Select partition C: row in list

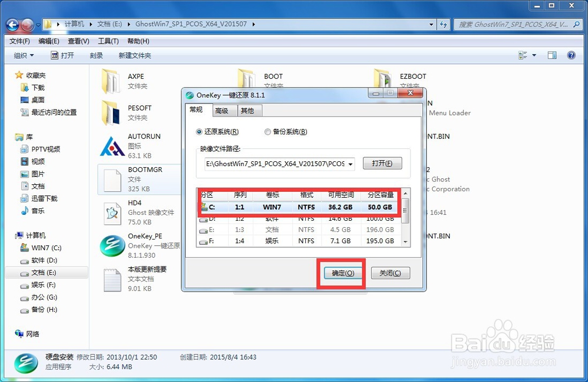pyautogui.click(x=299, y=207)
